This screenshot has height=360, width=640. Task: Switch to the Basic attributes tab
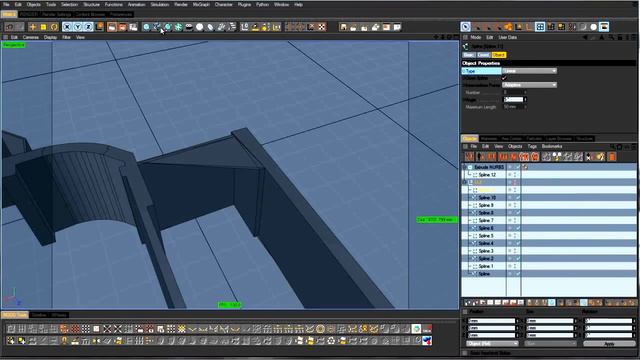[469, 55]
